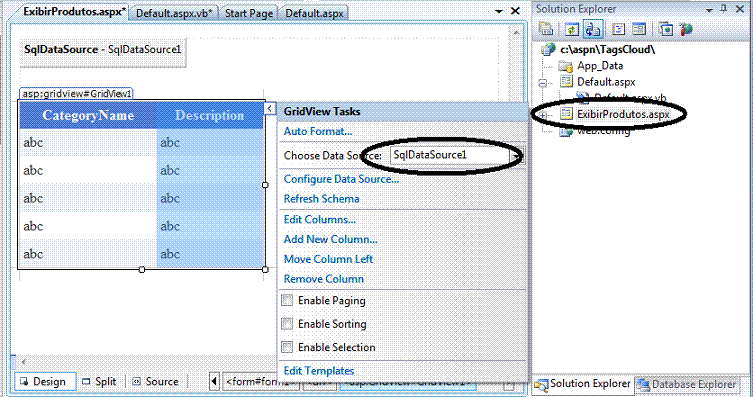Screen dimensions: 753x397
Task: Click designer horizontal scrollbar left arrow
Action: click(23, 362)
